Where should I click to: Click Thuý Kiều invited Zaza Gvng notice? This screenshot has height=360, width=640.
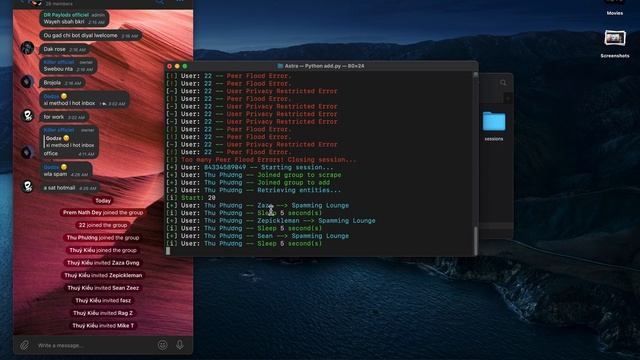[103, 263]
